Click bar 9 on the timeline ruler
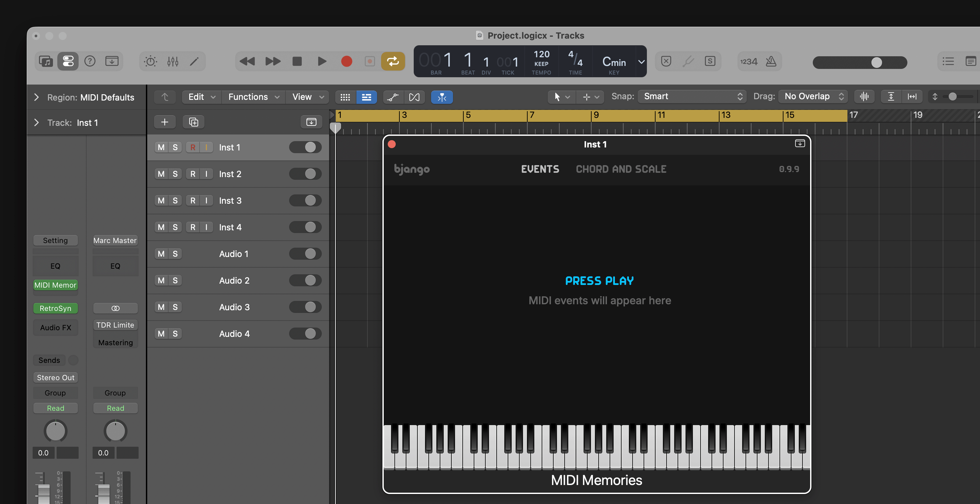980x504 pixels. coord(596,115)
